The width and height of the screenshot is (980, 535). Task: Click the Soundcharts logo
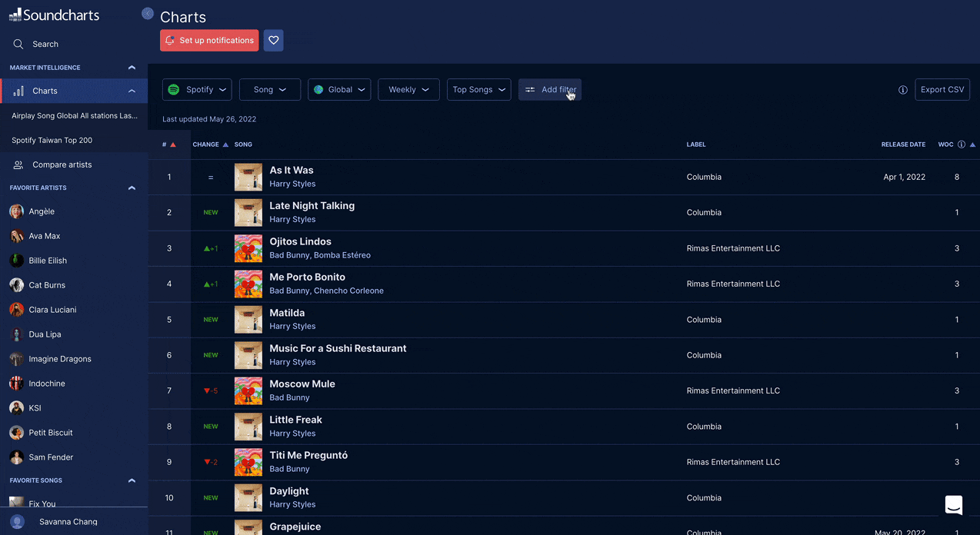(54, 15)
